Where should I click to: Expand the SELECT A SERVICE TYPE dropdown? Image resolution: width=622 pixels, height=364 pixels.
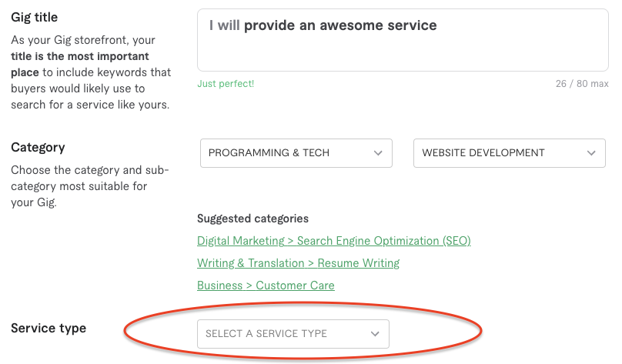[x=293, y=334]
